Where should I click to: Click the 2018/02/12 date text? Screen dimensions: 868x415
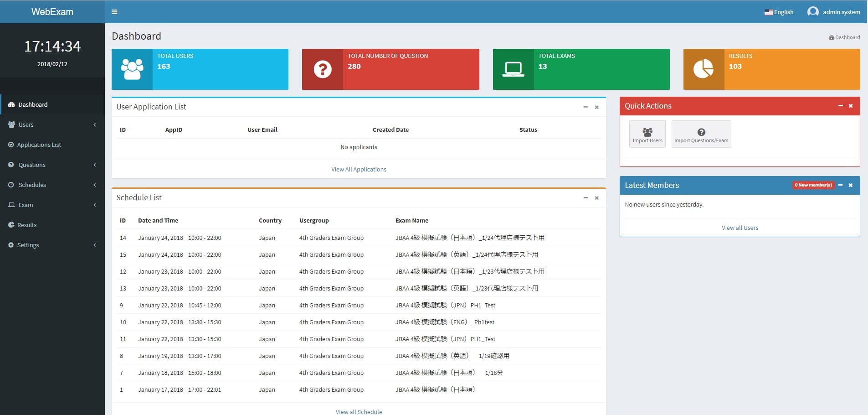(52, 64)
